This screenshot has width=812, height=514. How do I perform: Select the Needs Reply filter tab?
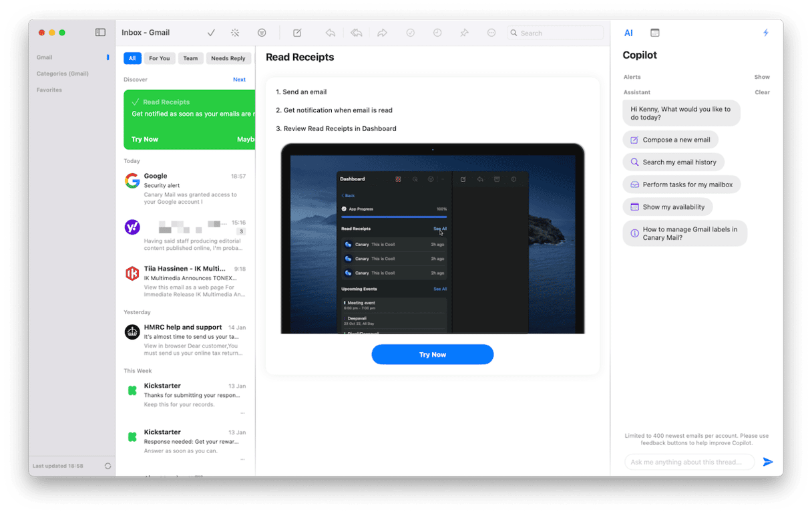(x=228, y=58)
